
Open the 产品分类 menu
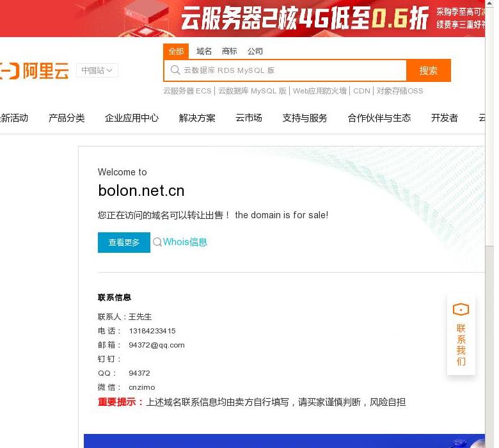click(x=67, y=118)
